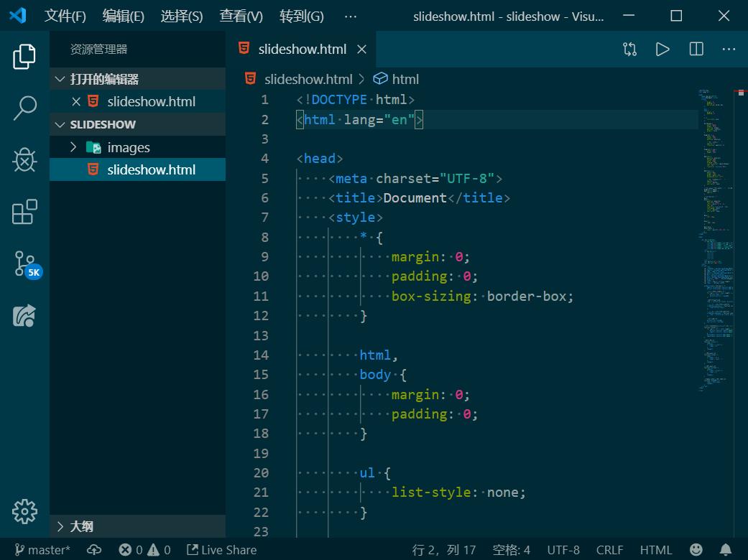748x560 pixels.
Task: Open the 查看(V) menu
Action: (x=241, y=17)
